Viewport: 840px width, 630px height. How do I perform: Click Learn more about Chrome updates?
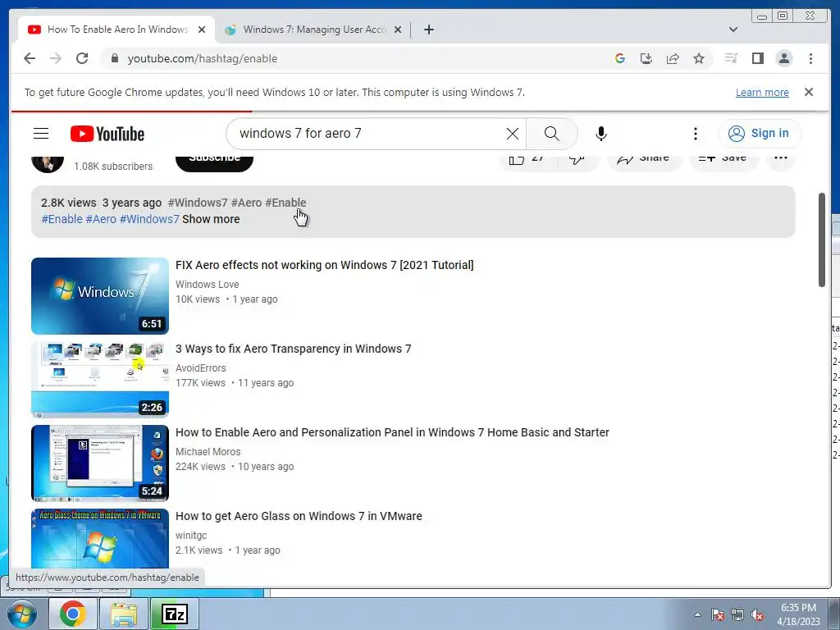762,92
